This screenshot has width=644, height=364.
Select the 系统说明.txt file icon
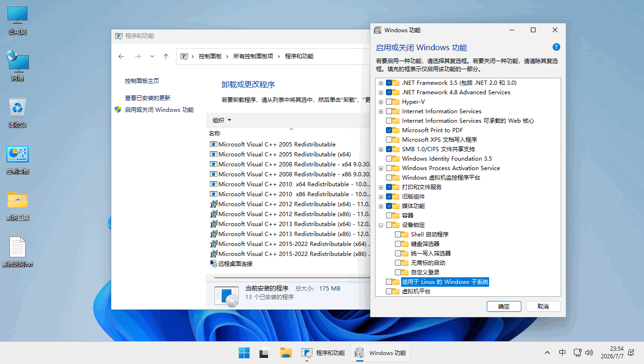18,252
